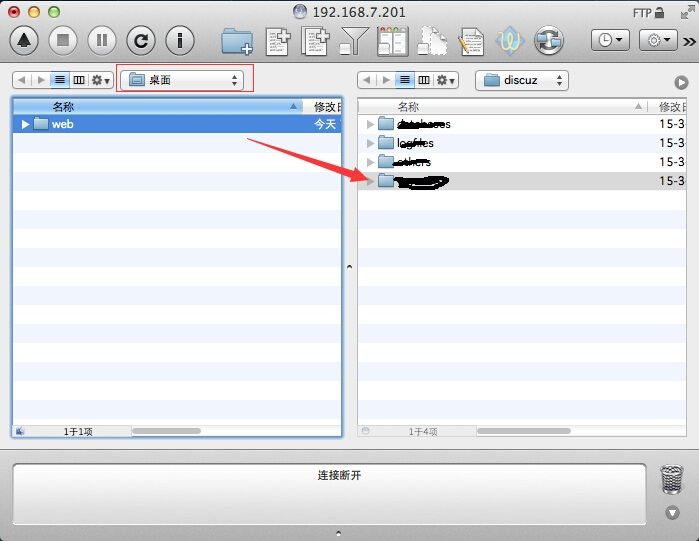Click the 今天 date of web folder
Viewport: 699px width, 541px height.
326,124
